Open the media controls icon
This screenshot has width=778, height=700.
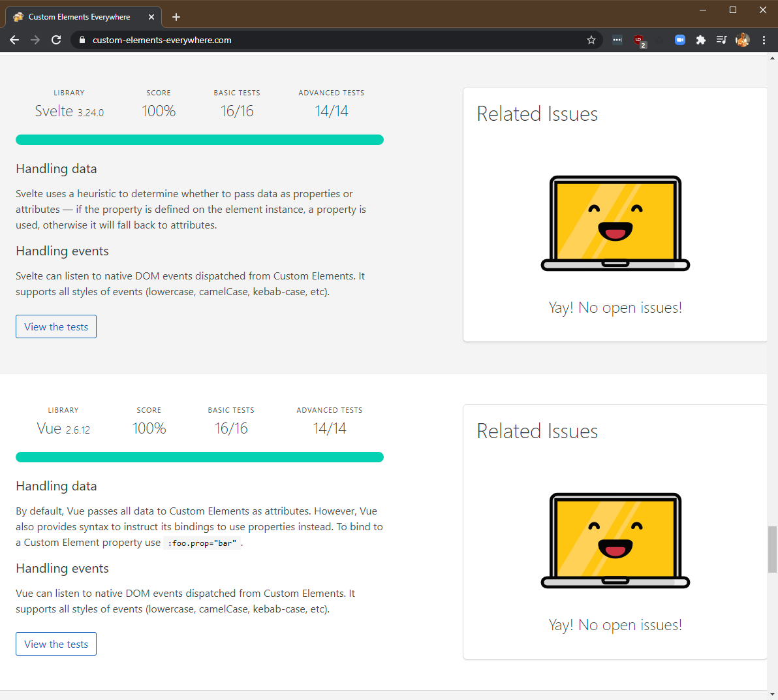click(x=721, y=40)
